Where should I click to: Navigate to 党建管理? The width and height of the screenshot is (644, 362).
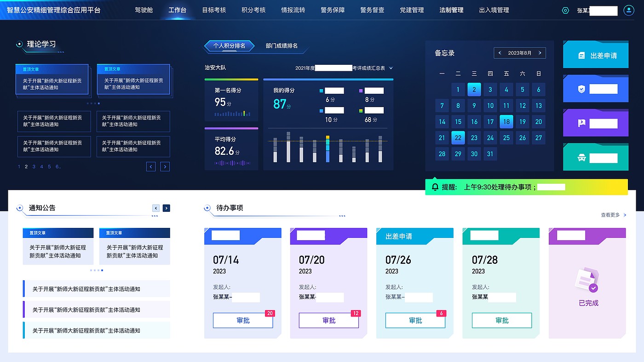pyautogui.click(x=412, y=10)
